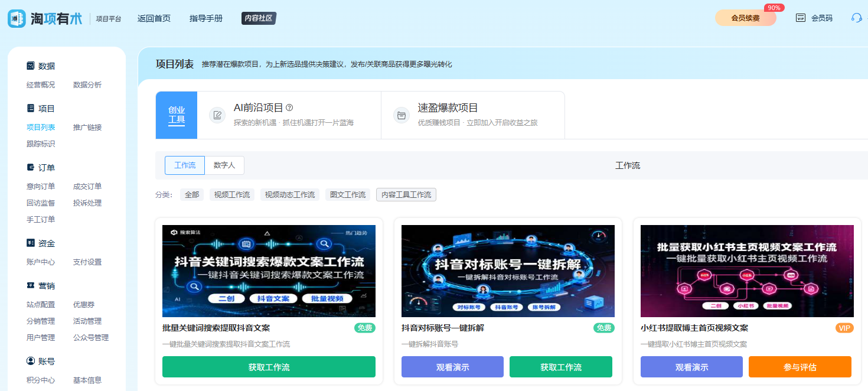This screenshot has width=868, height=391.
Task: Click the 速盈爆款项目 folder icon
Action: pos(402,115)
